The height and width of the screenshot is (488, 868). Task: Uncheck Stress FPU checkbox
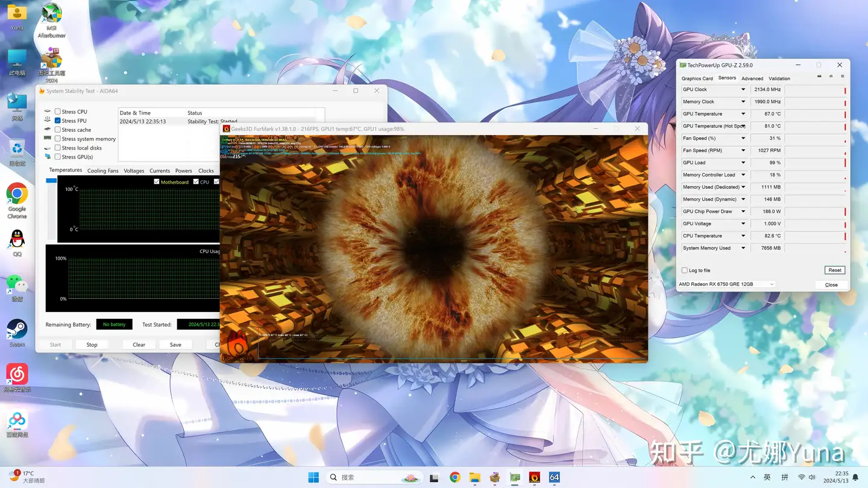(x=58, y=120)
